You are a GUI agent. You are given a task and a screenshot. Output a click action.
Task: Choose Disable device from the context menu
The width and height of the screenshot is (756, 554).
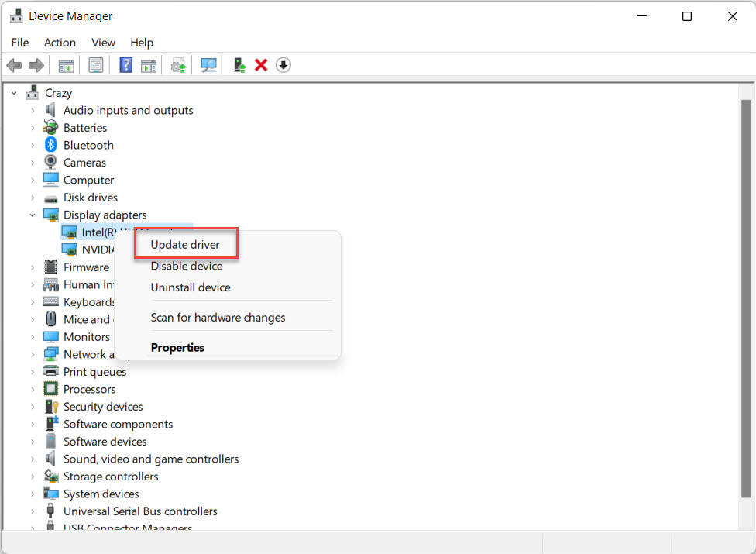point(187,267)
